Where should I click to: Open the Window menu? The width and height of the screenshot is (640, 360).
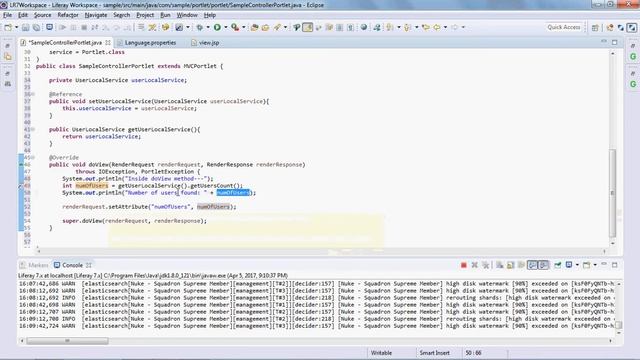187,15
